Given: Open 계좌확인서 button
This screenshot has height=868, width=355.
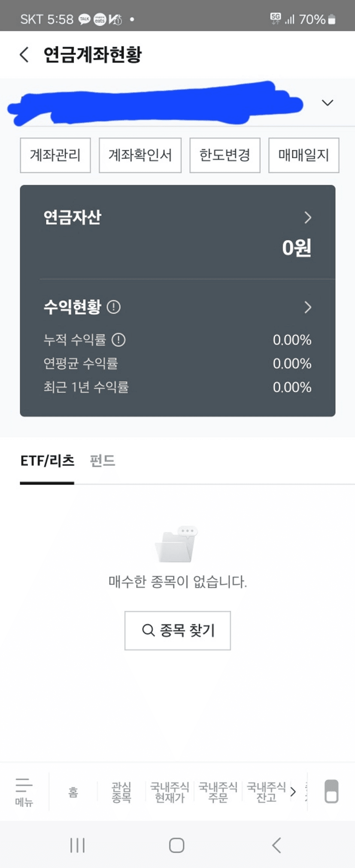Looking at the screenshot, I should pos(140,155).
